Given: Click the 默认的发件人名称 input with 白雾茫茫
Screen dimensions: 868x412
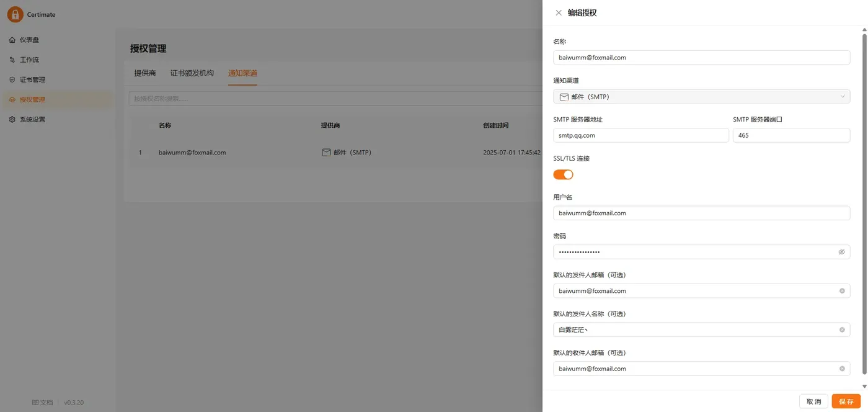Looking at the screenshot, I should [701, 329].
